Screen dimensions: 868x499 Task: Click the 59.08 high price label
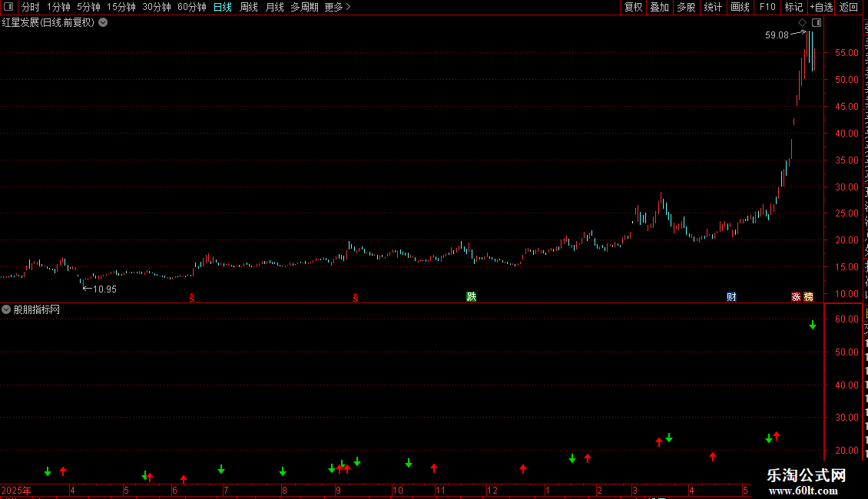coord(777,35)
